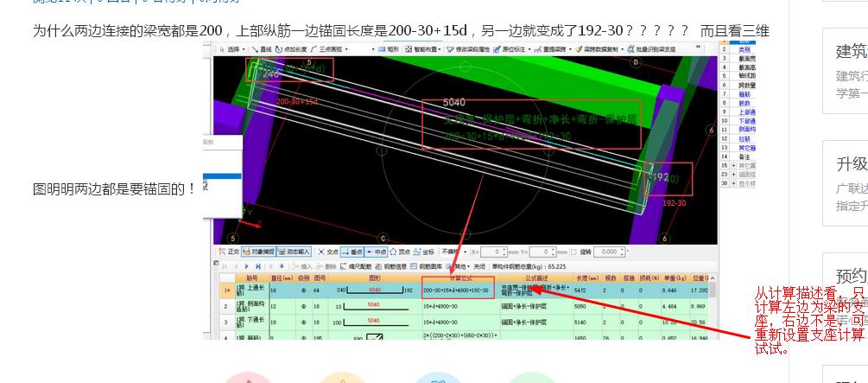Screen dimensions: 868x383
Task: Toggle 中点 midpoint snap
Action: (x=376, y=252)
